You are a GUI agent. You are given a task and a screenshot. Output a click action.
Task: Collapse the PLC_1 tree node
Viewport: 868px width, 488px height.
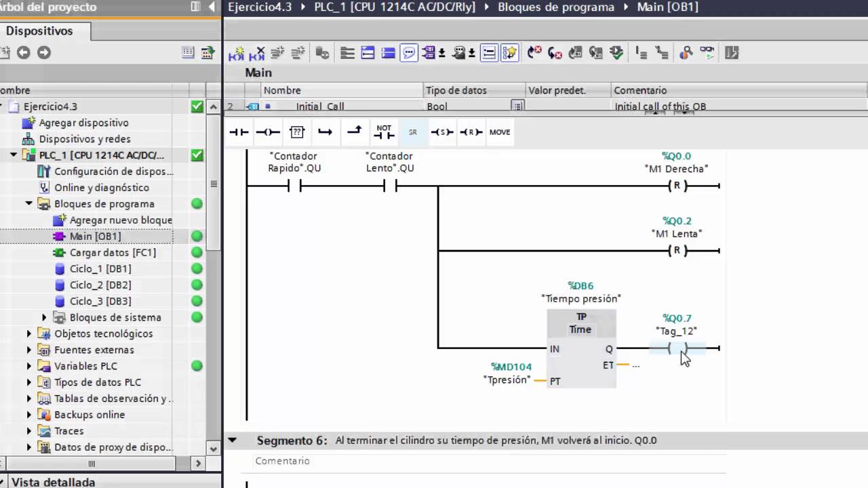(14, 155)
